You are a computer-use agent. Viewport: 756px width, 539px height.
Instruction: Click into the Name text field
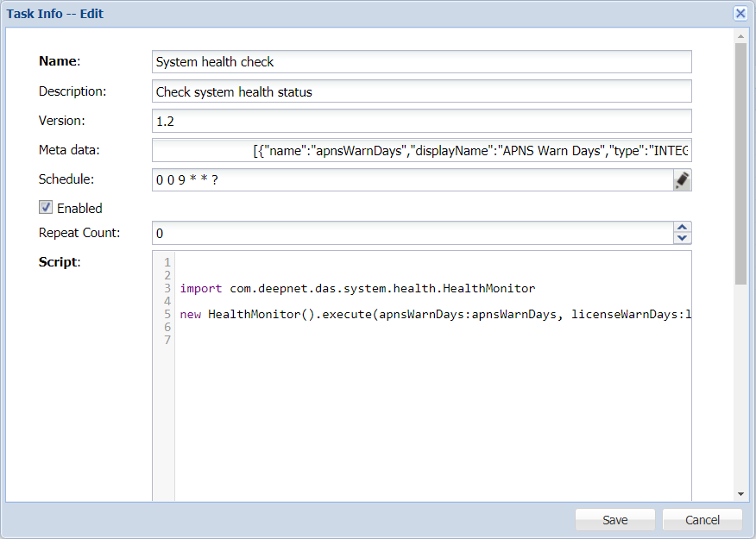pyautogui.click(x=421, y=61)
